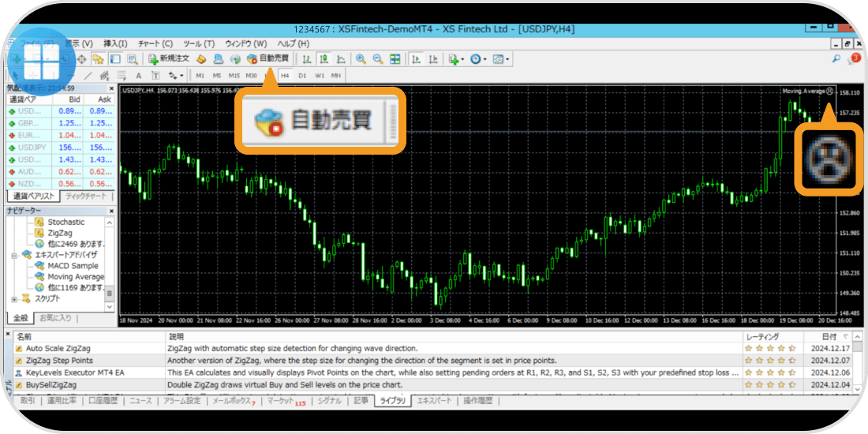Screen dimensions: 868x434
Task: Sort library by レーティング column header
Action: pos(773,337)
